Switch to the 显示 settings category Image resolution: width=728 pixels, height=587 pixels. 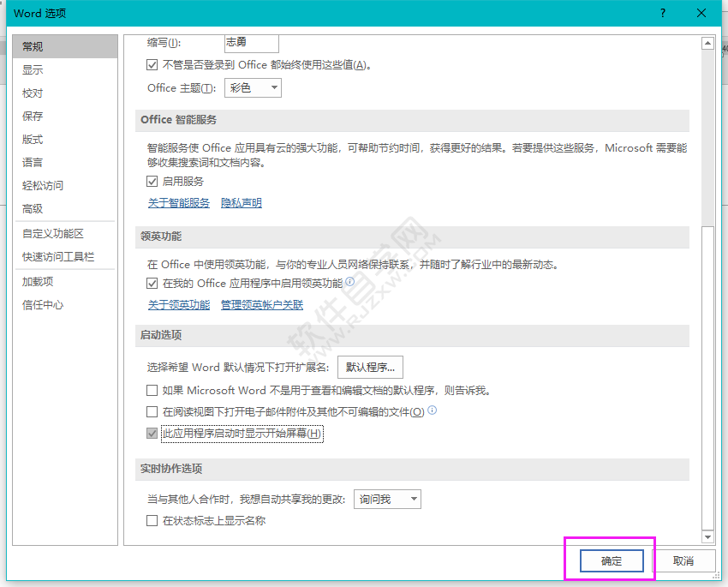(x=33, y=69)
